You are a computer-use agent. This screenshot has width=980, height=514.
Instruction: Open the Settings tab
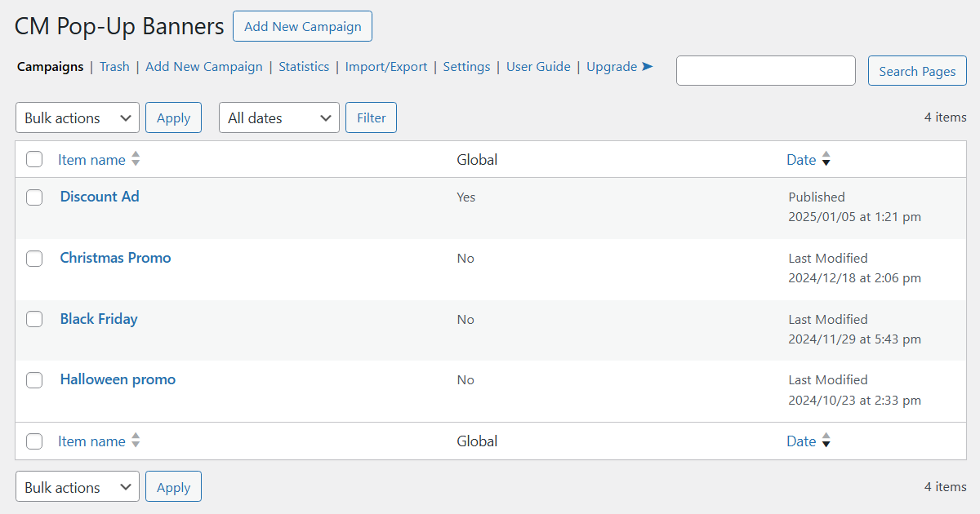pos(466,67)
